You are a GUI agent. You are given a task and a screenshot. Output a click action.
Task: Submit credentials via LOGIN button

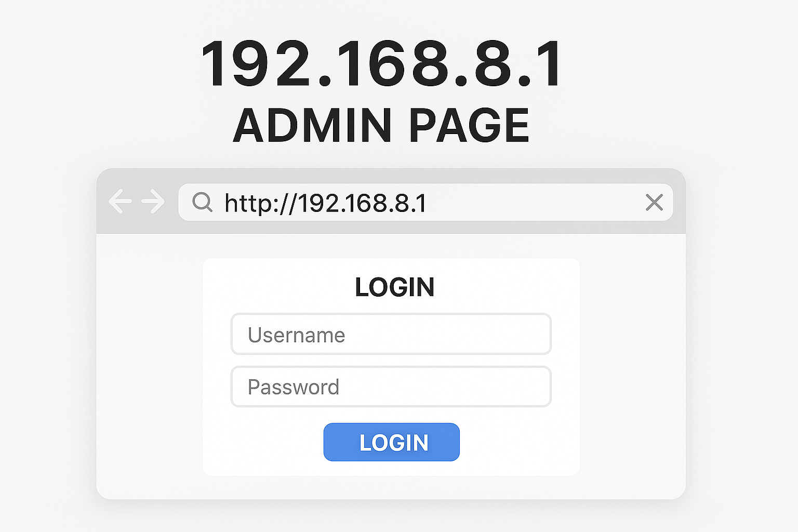(x=391, y=442)
